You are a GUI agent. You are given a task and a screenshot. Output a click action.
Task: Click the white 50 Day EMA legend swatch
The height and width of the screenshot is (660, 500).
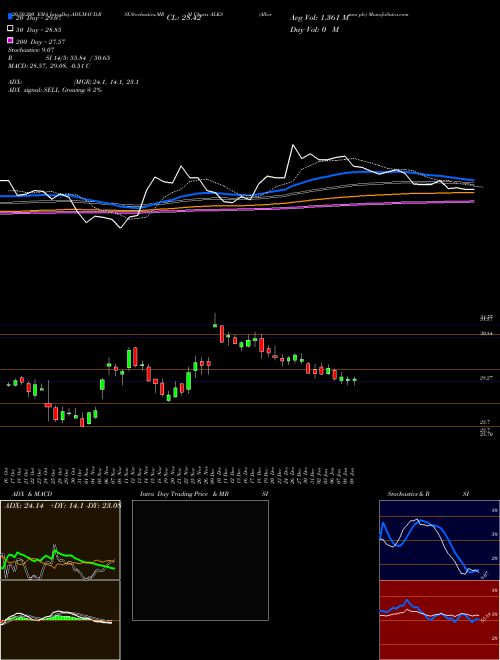pyautogui.click(x=10, y=29)
